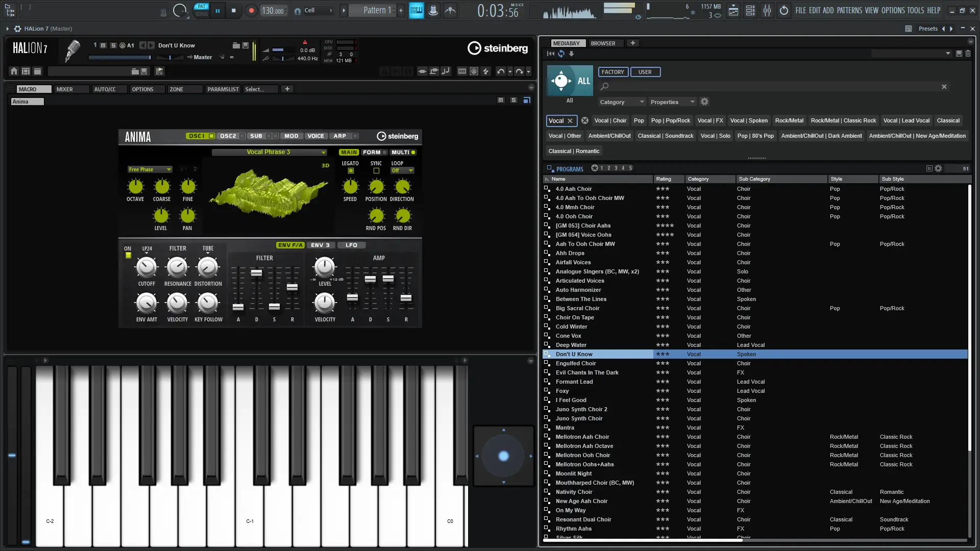Viewport: 980px width, 551px height.
Task: Enable the Sync checkbox in oscillator
Action: click(x=376, y=171)
